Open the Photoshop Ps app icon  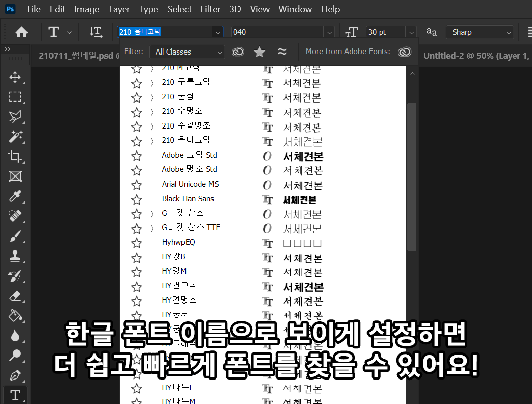click(x=10, y=9)
